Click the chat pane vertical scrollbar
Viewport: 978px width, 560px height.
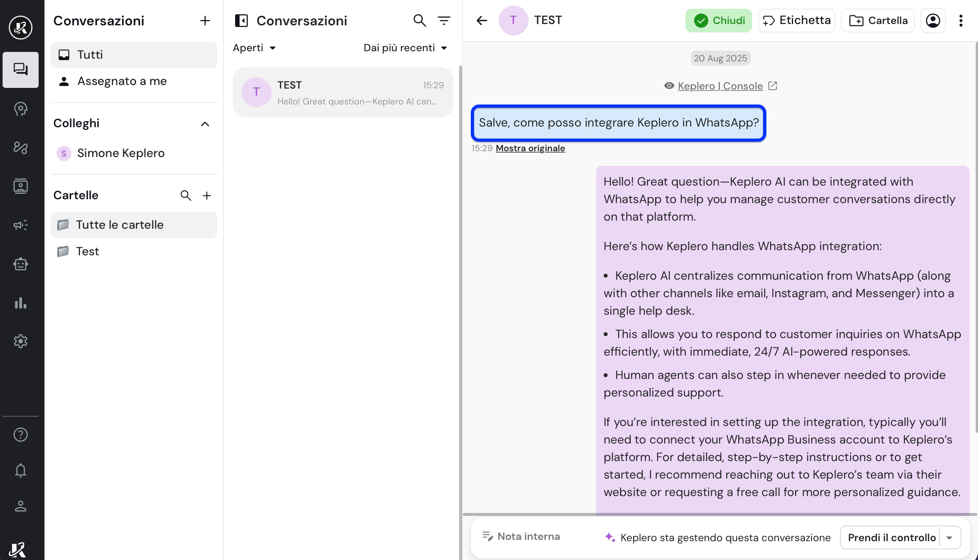pos(976,237)
